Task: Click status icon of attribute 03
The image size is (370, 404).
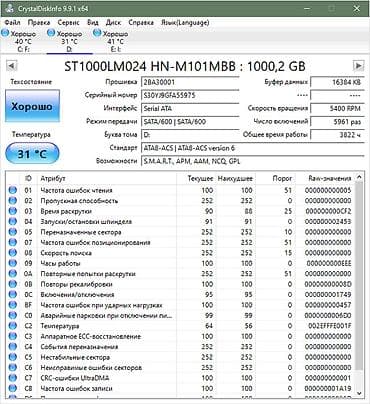Action: [12, 211]
